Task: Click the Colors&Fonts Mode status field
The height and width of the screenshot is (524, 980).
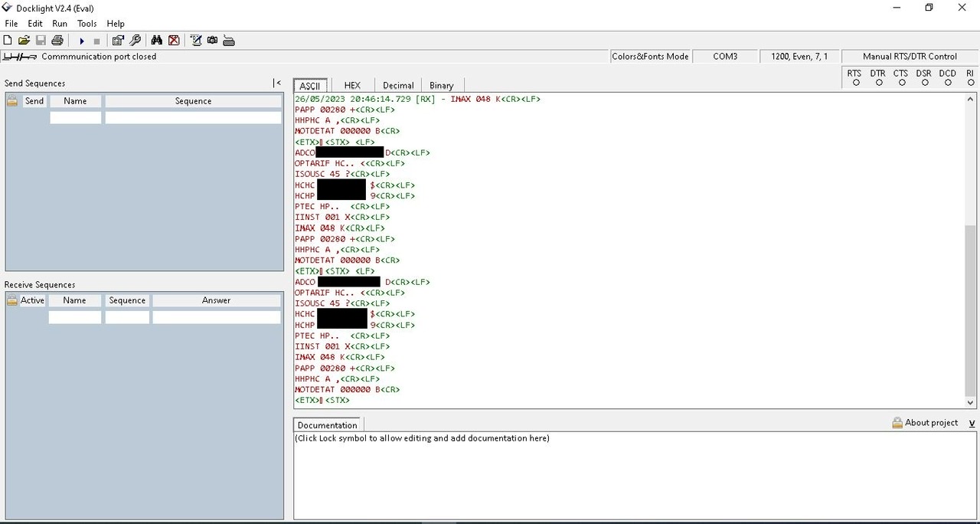Action: (x=650, y=57)
